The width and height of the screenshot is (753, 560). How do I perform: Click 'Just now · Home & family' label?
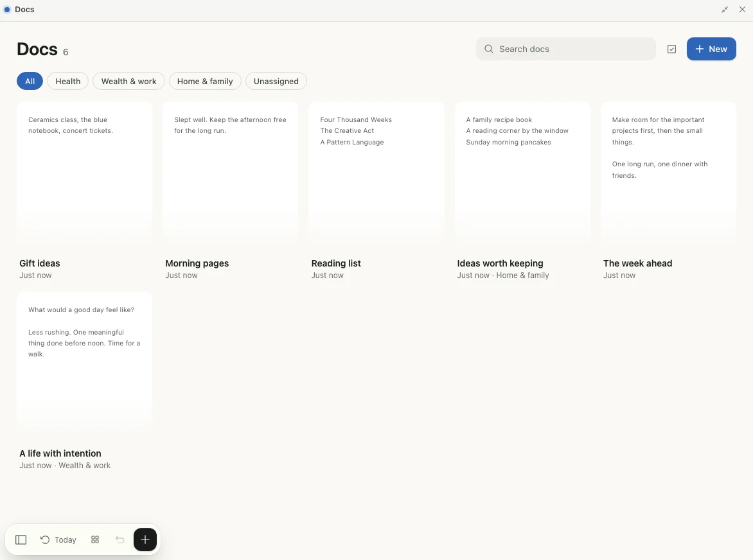[503, 276]
